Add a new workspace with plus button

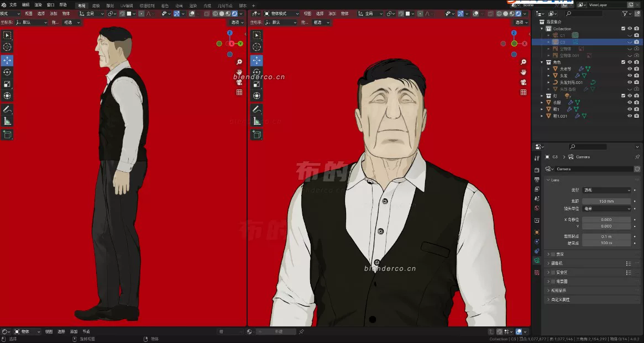tap(253, 6)
